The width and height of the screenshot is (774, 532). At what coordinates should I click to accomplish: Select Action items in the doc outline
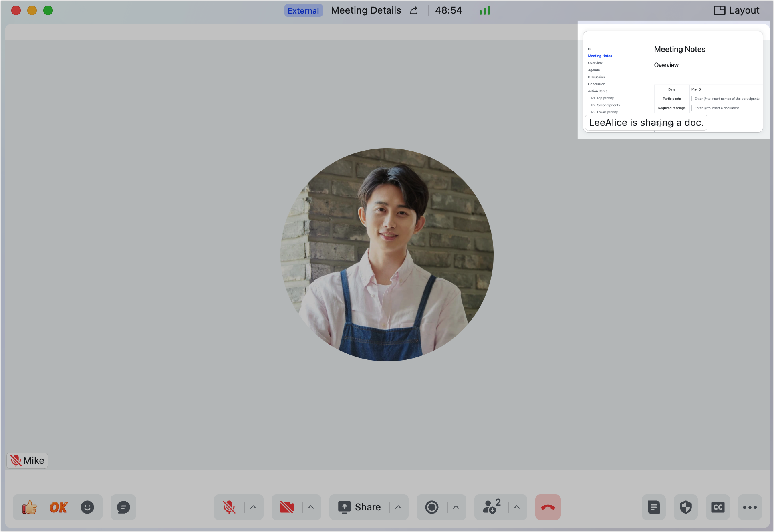[x=597, y=91]
